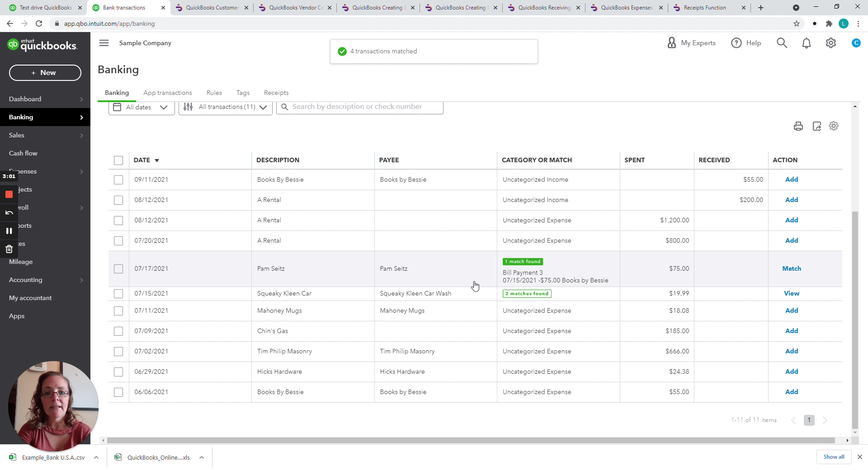Image resolution: width=868 pixels, height=470 pixels.
Task: Open table settings gear icon
Action: (834, 126)
